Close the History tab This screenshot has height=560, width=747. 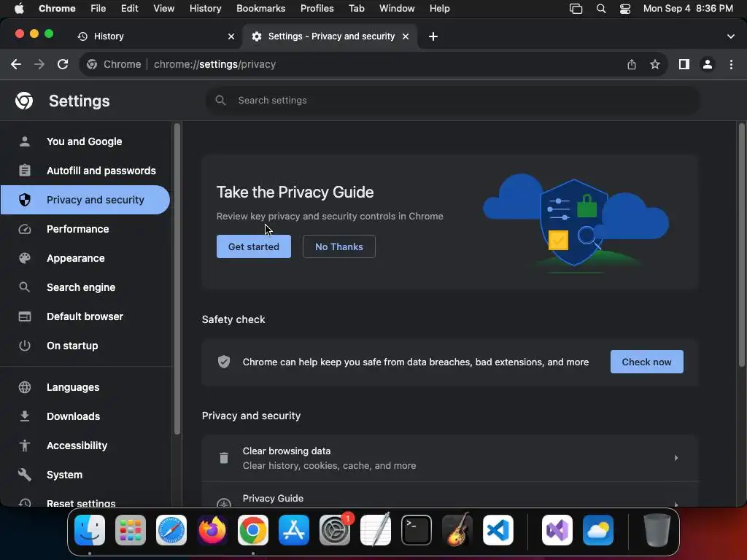click(231, 36)
